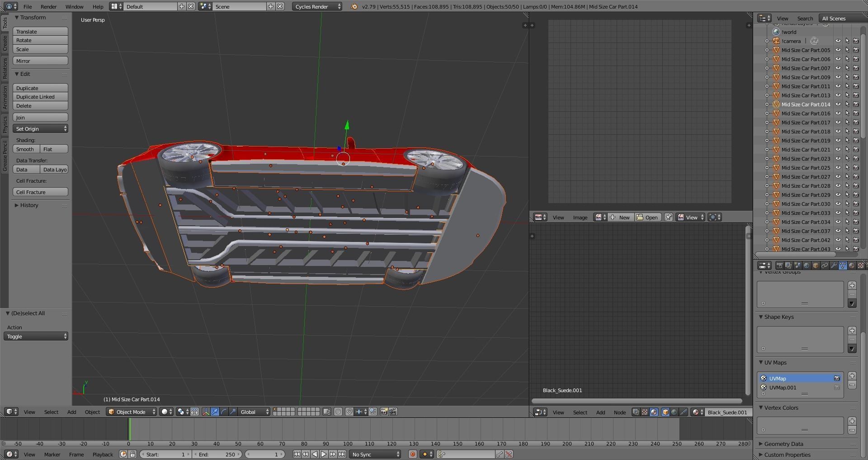
Task: Click the Duplicate Linked button
Action: 41,97
